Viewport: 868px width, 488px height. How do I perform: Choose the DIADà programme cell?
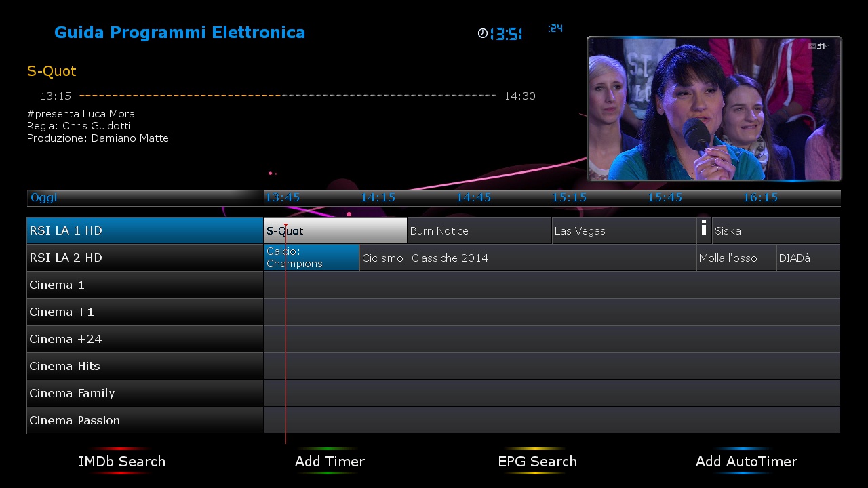click(808, 258)
